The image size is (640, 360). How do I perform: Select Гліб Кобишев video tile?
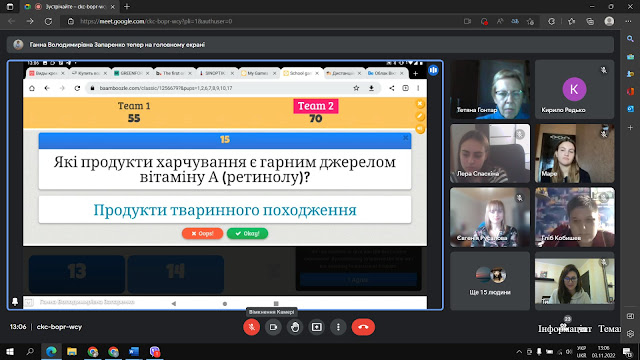pyautogui.click(x=574, y=217)
